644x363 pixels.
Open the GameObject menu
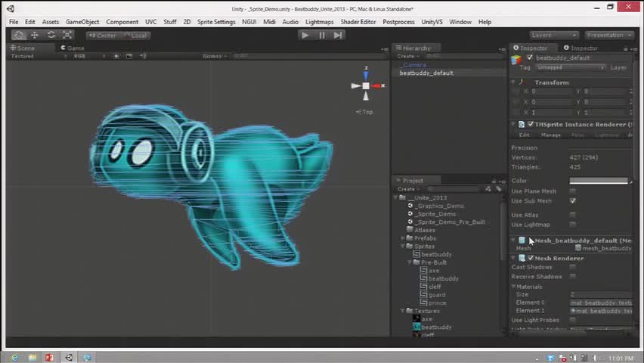(x=82, y=22)
